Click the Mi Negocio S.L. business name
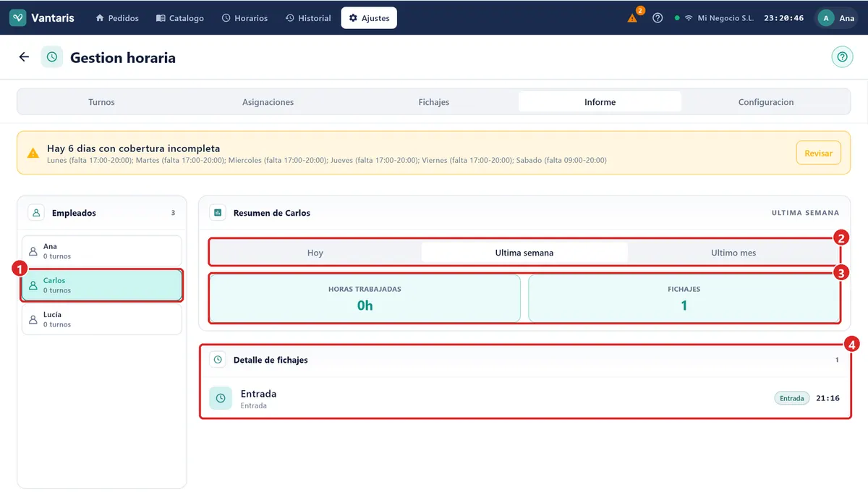The width and height of the screenshot is (868, 501). pyautogui.click(x=726, y=18)
